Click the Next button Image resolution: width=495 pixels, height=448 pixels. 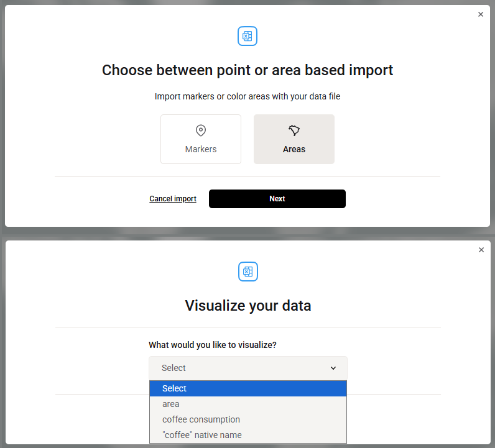pyautogui.click(x=277, y=199)
